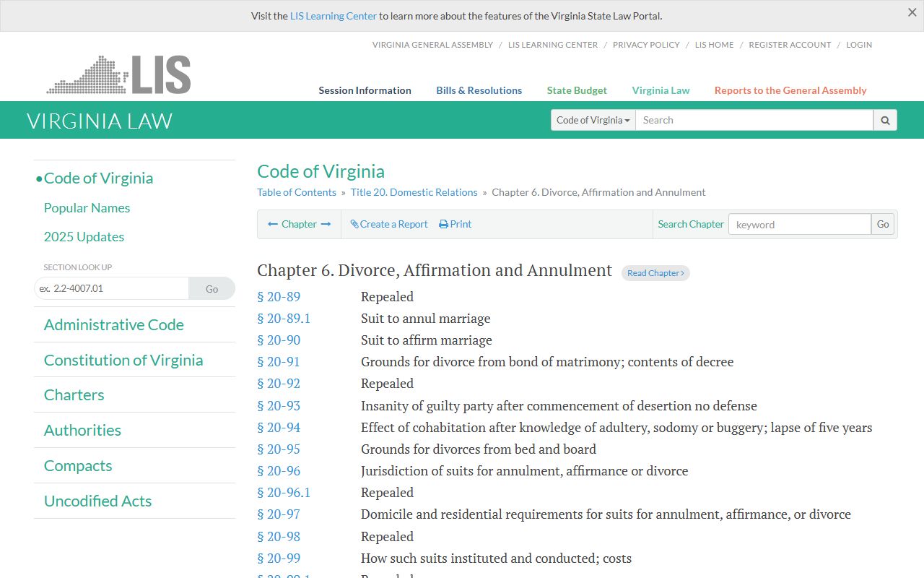The height and width of the screenshot is (578, 924).
Task: Open section § 20-97
Action: tap(279, 514)
